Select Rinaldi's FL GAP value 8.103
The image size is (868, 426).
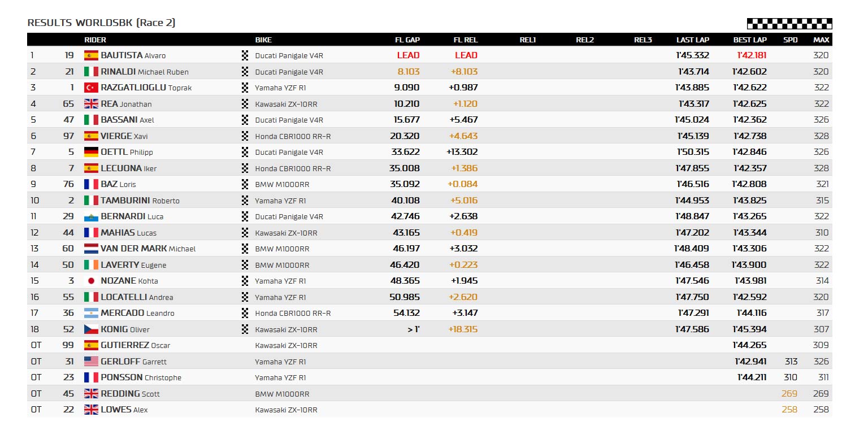pyautogui.click(x=409, y=72)
